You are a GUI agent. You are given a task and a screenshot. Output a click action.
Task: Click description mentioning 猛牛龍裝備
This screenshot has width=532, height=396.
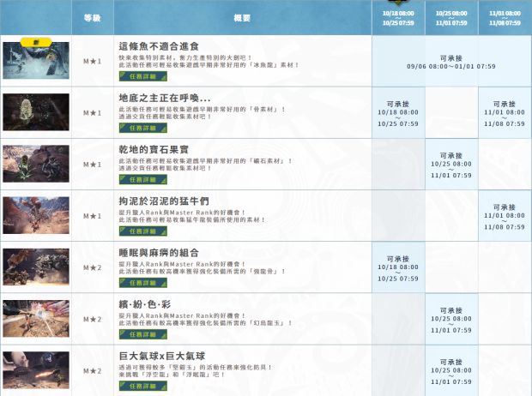coord(192,216)
